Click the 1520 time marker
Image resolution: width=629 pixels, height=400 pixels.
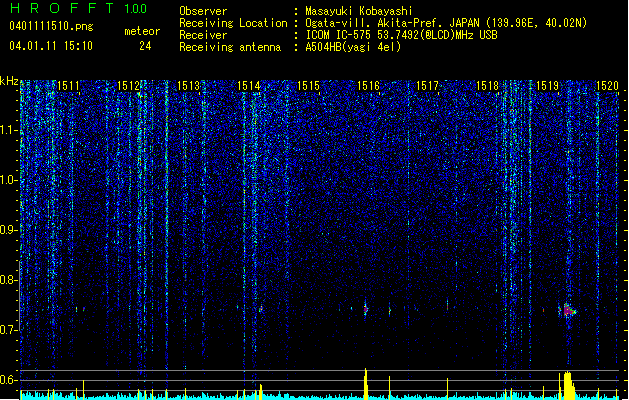pos(607,86)
